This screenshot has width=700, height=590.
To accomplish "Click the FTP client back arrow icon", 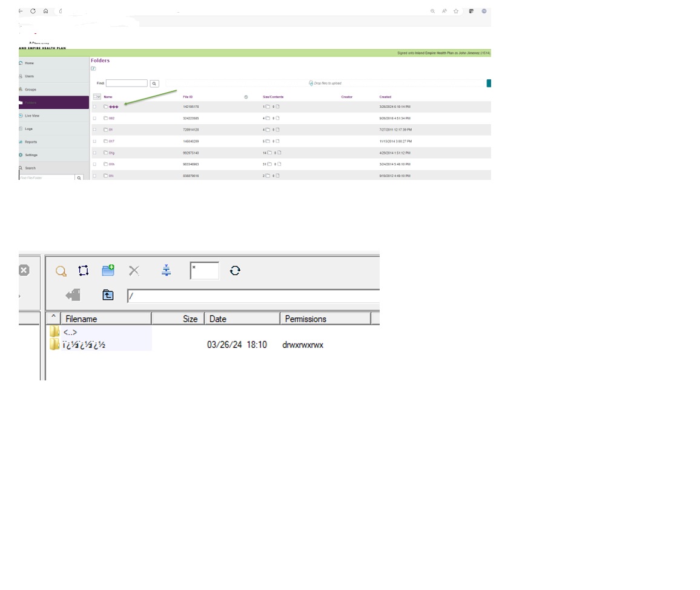I will (73, 295).
